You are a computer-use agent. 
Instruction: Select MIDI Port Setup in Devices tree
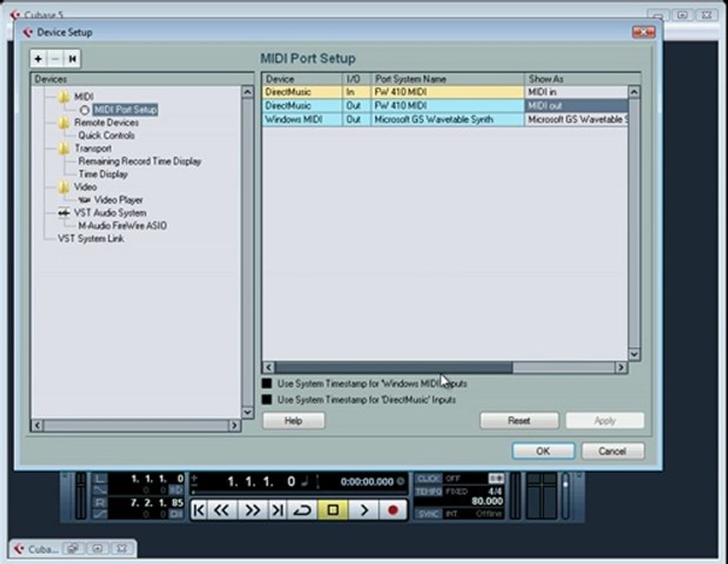tap(125, 110)
